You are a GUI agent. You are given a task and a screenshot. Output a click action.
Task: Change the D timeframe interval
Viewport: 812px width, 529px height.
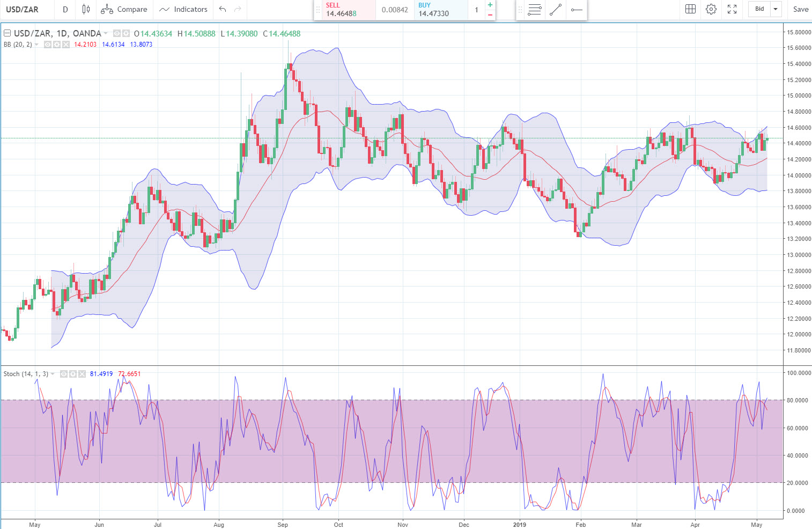pyautogui.click(x=65, y=9)
